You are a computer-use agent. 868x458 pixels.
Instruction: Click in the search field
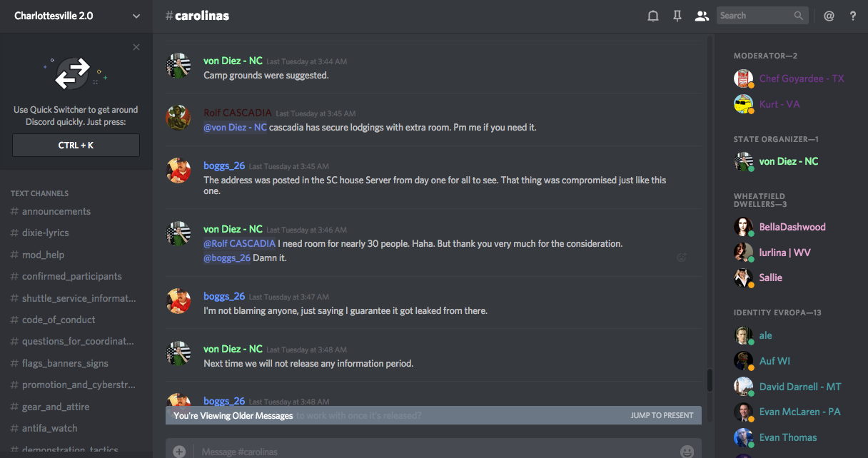[755, 16]
